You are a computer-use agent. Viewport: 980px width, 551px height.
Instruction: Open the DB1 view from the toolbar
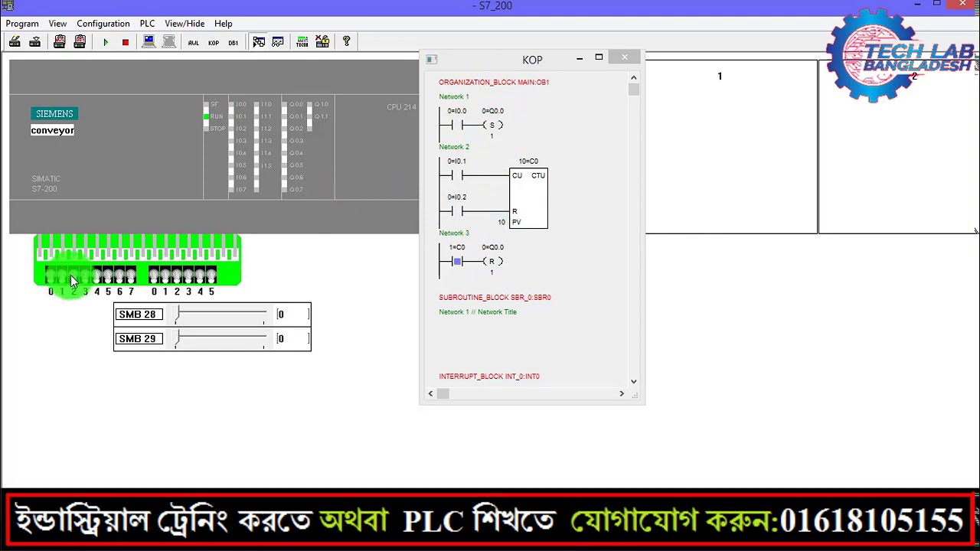[234, 42]
